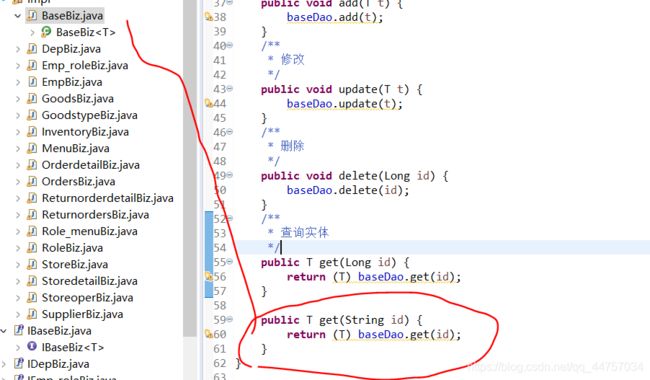The image size is (650, 380).
Task: Click the InventoryBiz.java file icon
Action: pyautogui.click(x=32, y=131)
